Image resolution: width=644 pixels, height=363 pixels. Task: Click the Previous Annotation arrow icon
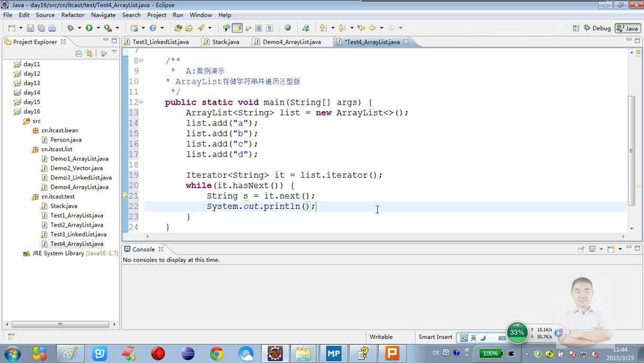point(342,28)
